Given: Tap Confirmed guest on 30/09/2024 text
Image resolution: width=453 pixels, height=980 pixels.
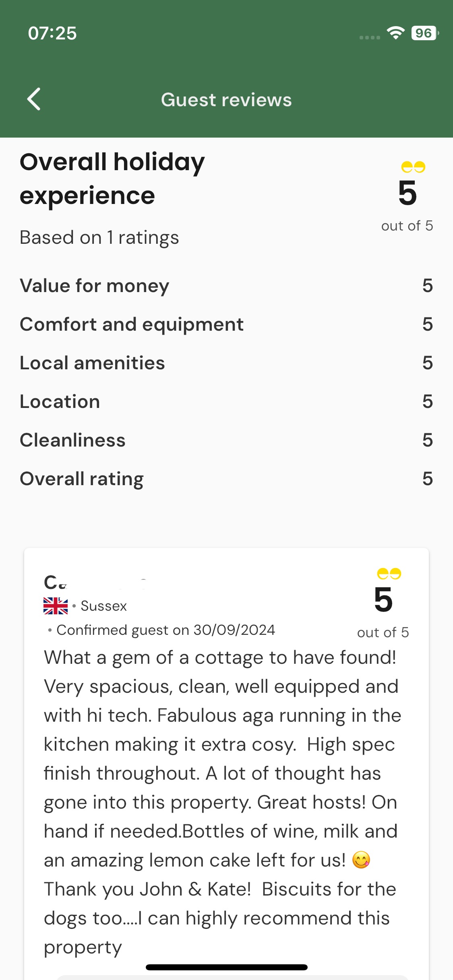Looking at the screenshot, I should [x=165, y=630].
